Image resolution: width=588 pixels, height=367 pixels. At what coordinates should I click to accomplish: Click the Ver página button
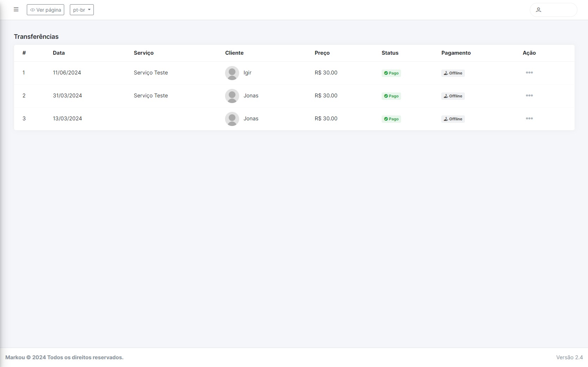click(46, 10)
